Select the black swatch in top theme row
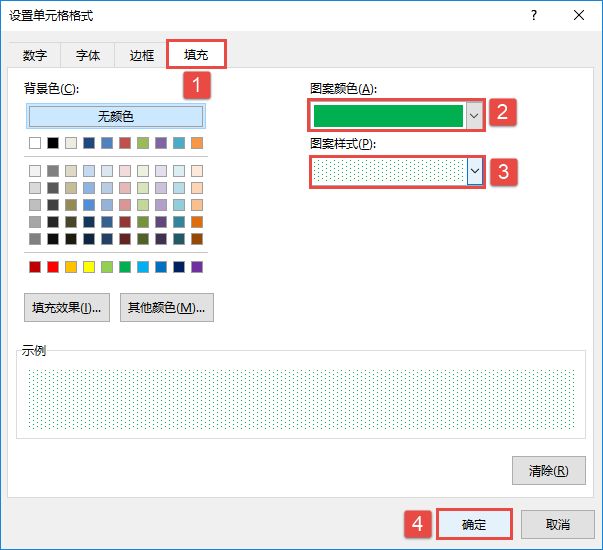This screenshot has height=550, width=603. [53, 143]
